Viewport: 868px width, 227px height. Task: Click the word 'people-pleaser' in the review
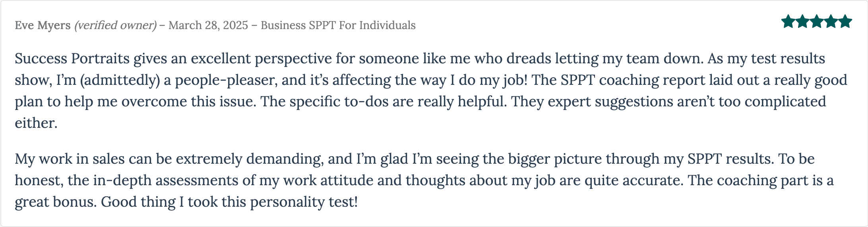225,80
